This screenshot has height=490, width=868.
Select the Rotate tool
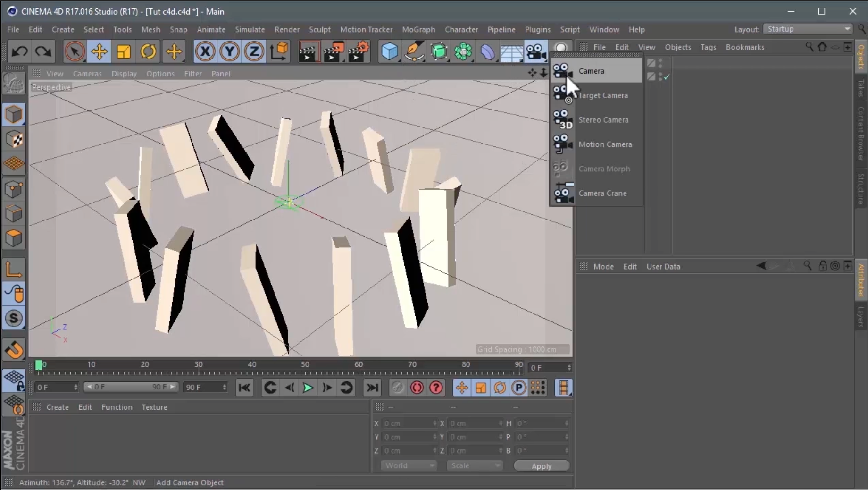[148, 51]
